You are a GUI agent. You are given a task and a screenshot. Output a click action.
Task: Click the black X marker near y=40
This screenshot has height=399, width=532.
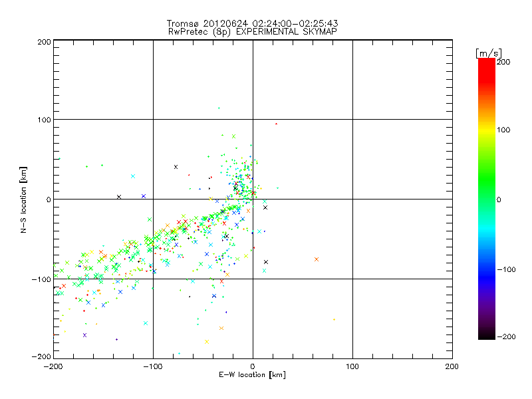click(x=176, y=167)
